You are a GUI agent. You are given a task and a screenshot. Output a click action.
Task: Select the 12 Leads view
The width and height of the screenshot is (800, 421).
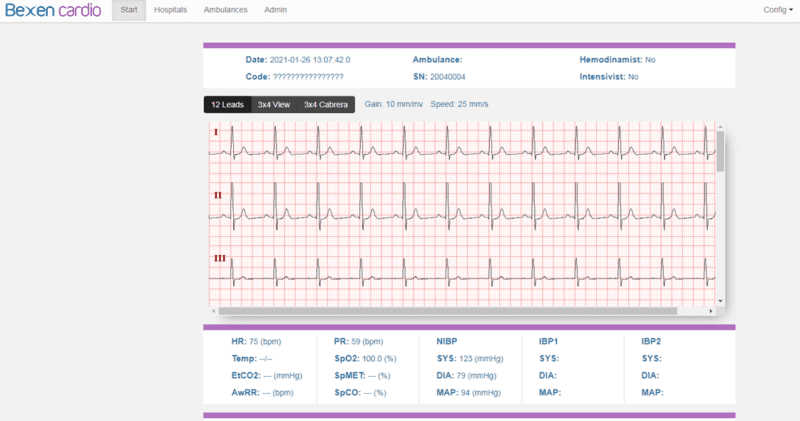[x=227, y=104]
